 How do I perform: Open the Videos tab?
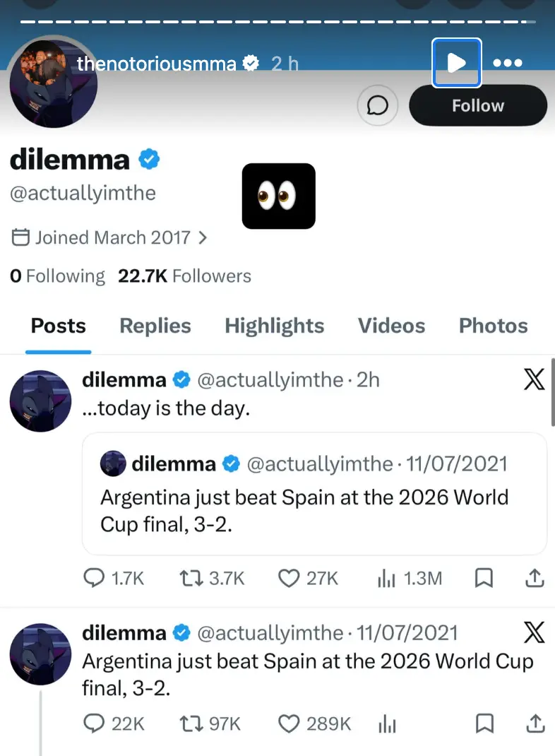click(391, 326)
